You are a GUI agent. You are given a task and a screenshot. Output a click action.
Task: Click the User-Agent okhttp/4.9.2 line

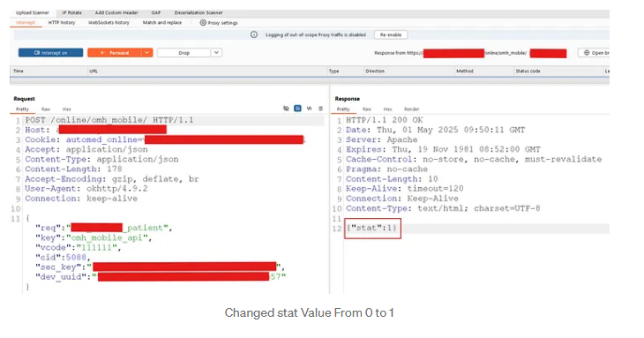(86, 189)
